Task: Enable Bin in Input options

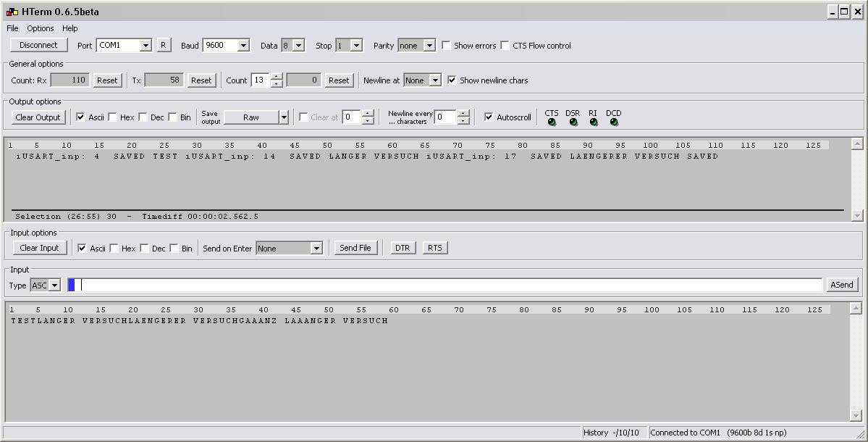Action: coord(174,248)
